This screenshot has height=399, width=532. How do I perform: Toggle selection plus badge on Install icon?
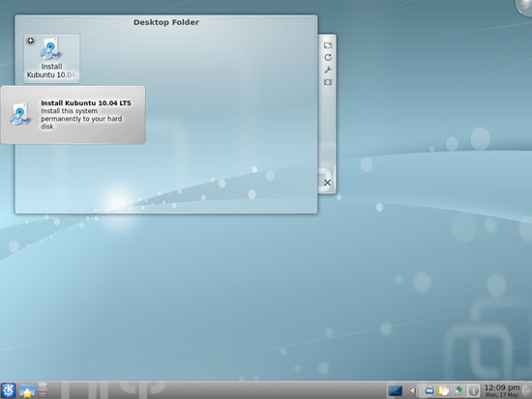[31, 41]
